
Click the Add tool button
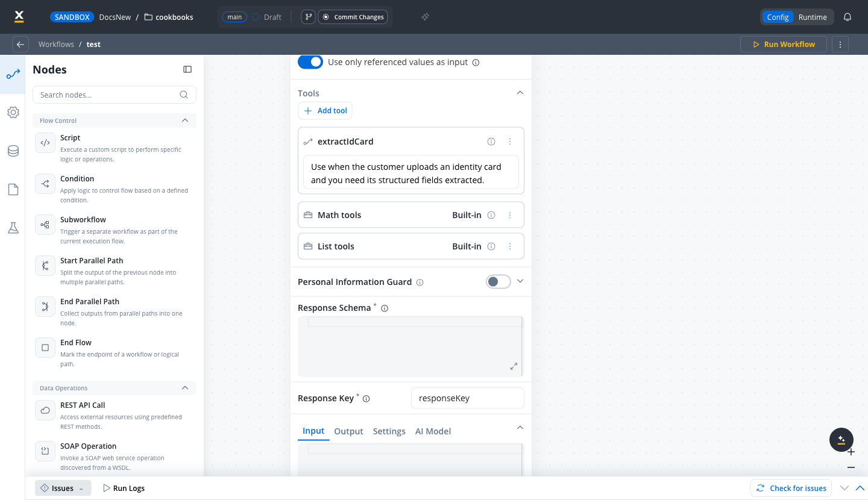[x=325, y=111]
